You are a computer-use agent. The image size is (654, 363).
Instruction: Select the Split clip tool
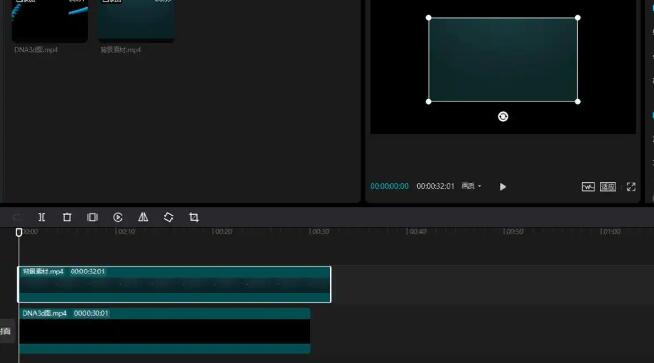click(x=41, y=217)
